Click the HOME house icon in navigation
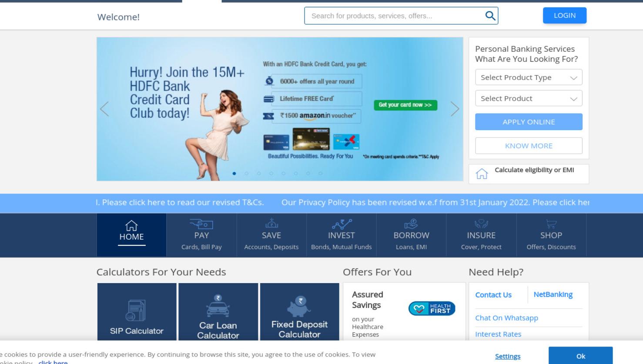 pyautogui.click(x=131, y=225)
